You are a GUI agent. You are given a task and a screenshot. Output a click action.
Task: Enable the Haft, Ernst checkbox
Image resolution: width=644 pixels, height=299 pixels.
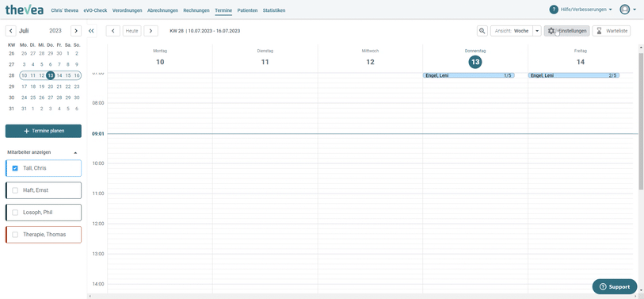coord(15,190)
